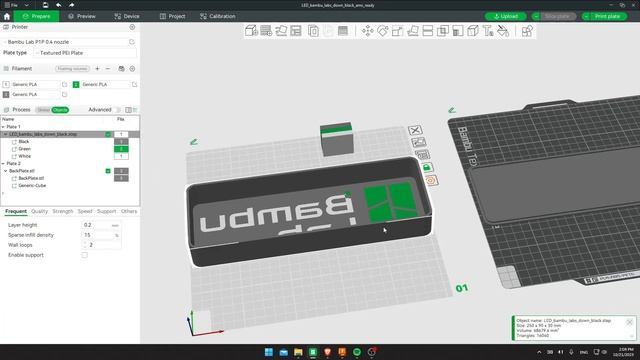Select the Lay on face tool
This screenshot has height=360, width=640.
point(413,31)
